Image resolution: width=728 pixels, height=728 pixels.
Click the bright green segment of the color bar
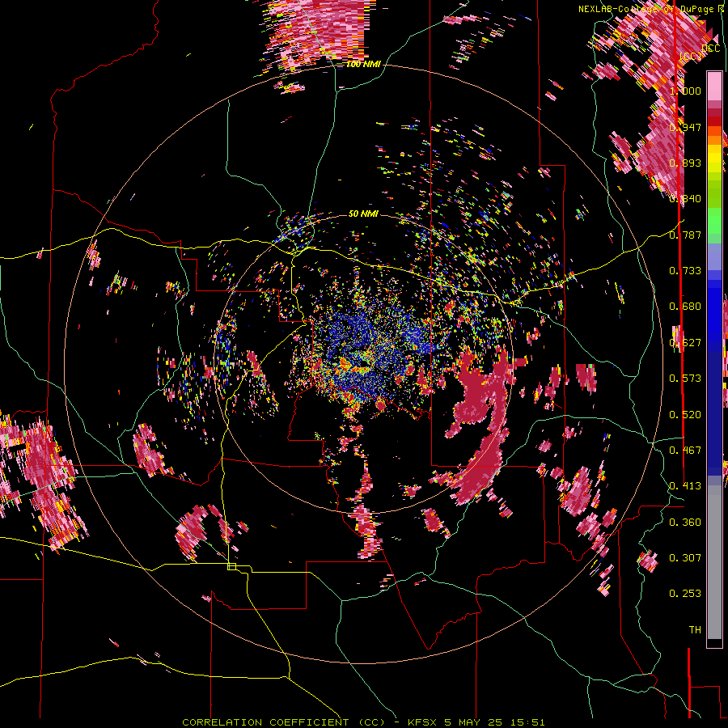714,221
